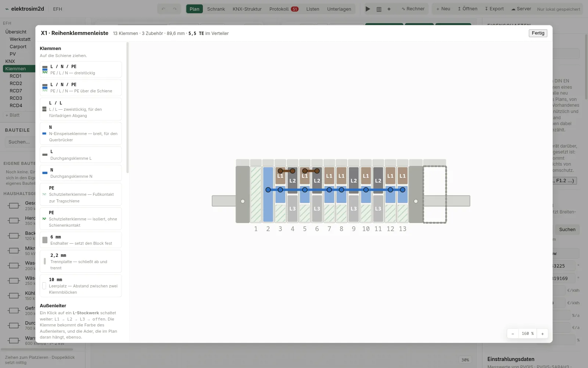Click the play simulation icon
The width and height of the screenshot is (588, 368).
[x=367, y=9]
